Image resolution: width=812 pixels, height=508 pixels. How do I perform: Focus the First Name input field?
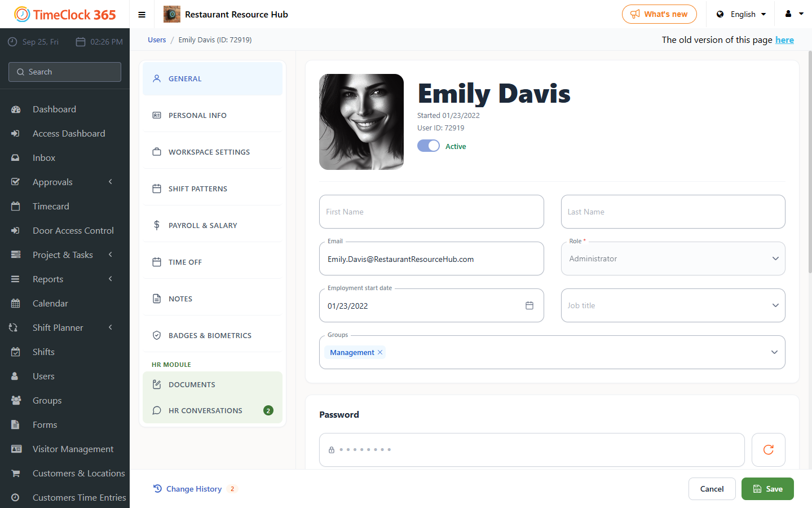click(431, 212)
